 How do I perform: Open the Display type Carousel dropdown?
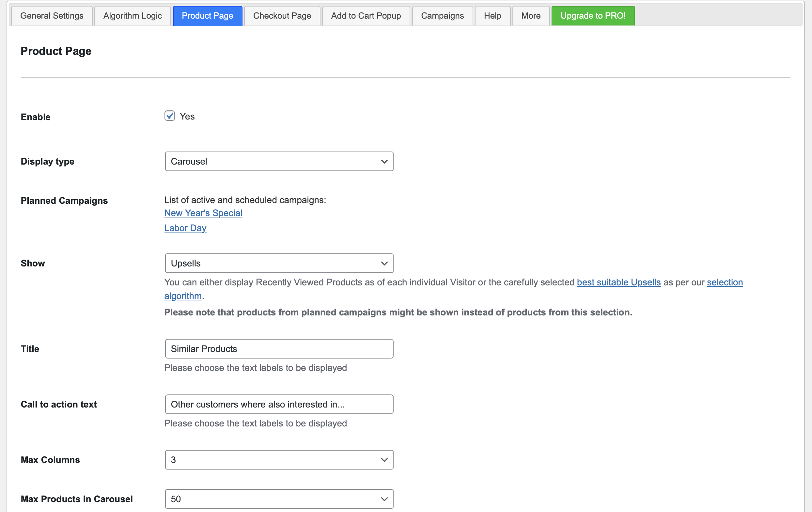(279, 161)
